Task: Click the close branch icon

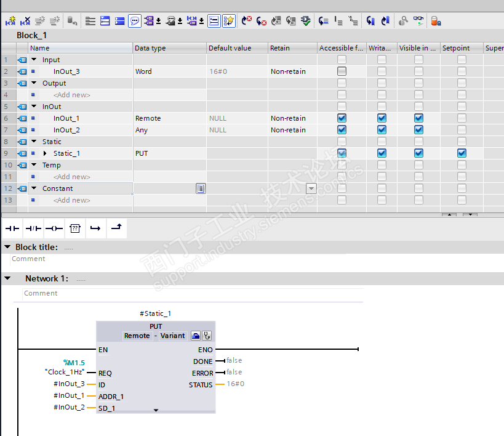Action: coord(116,228)
